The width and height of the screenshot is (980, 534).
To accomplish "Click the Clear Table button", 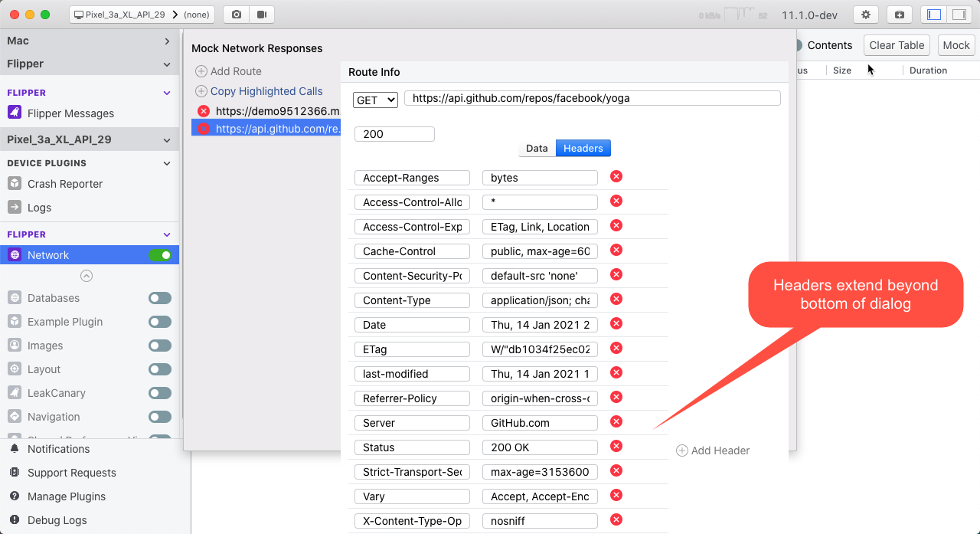I will coord(897,45).
